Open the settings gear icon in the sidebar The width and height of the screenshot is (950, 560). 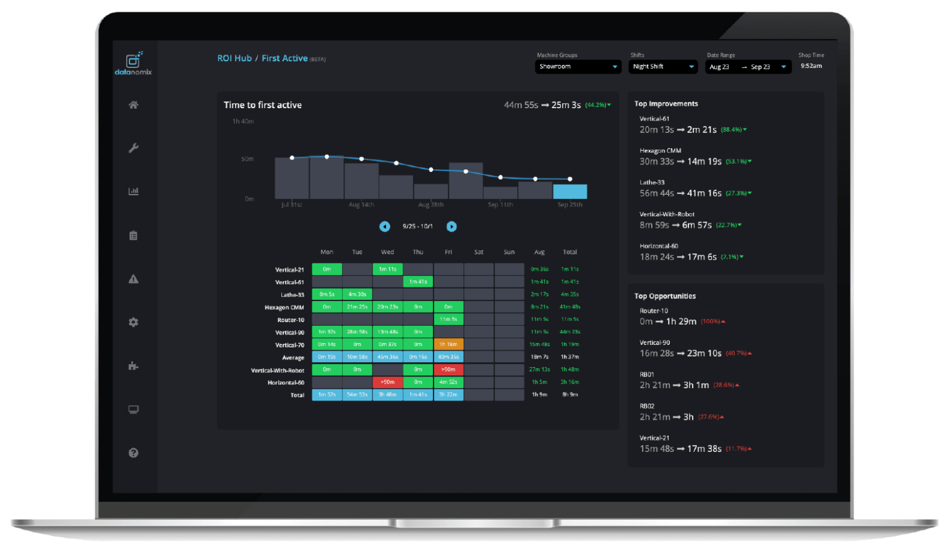click(x=133, y=322)
